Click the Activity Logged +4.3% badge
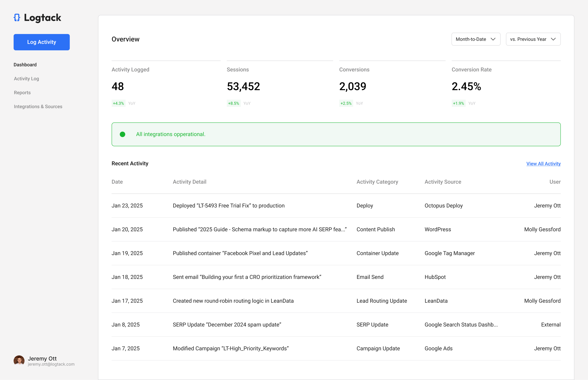 click(118, 103)
